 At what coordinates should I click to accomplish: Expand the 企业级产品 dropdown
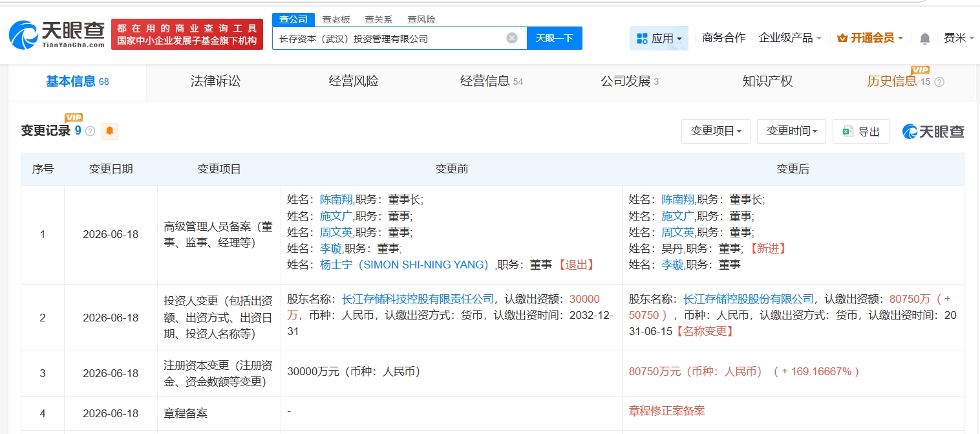tap(790, 38)
